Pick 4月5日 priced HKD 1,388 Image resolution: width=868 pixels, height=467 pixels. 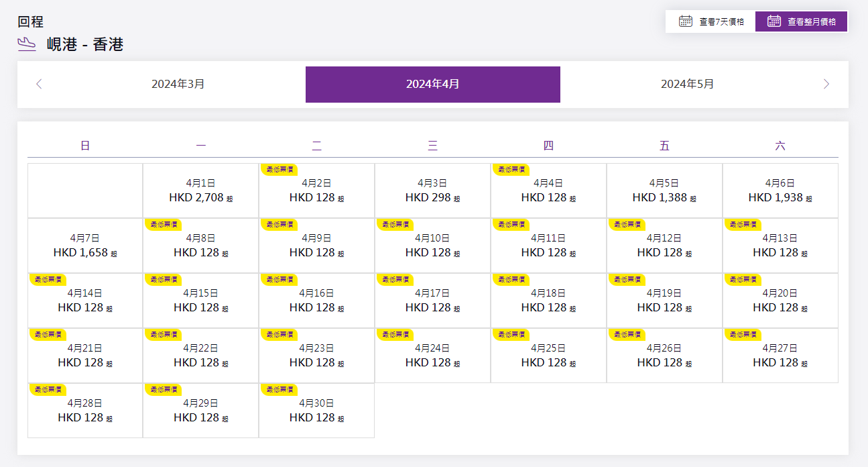(664, 191)
